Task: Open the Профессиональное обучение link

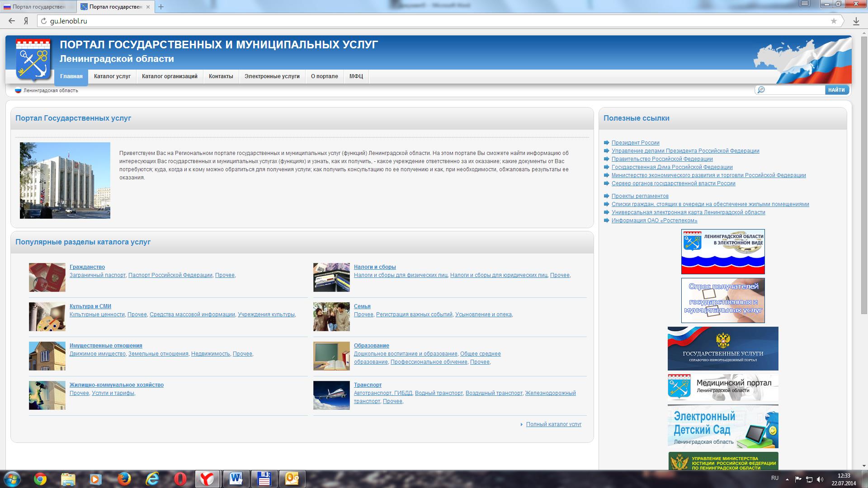Action: click(x=429, y=362)
